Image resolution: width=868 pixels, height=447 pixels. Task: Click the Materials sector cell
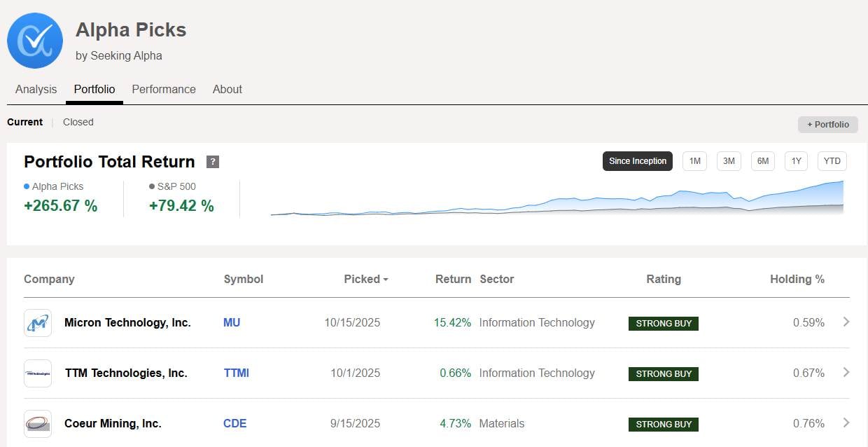502,424
